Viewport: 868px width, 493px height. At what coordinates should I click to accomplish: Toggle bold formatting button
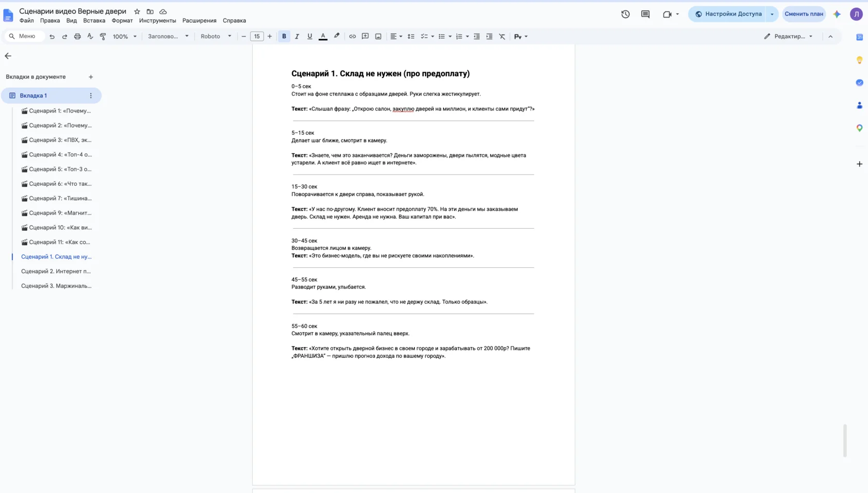(284, 36)
